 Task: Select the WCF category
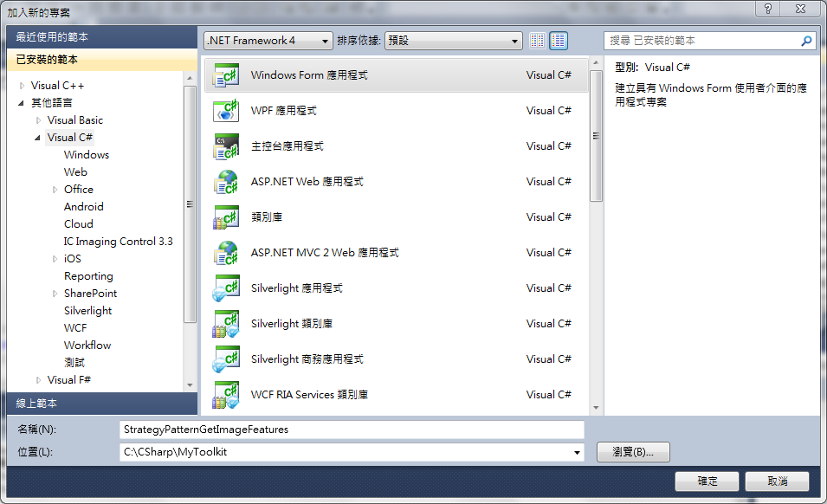coord(75,328)
